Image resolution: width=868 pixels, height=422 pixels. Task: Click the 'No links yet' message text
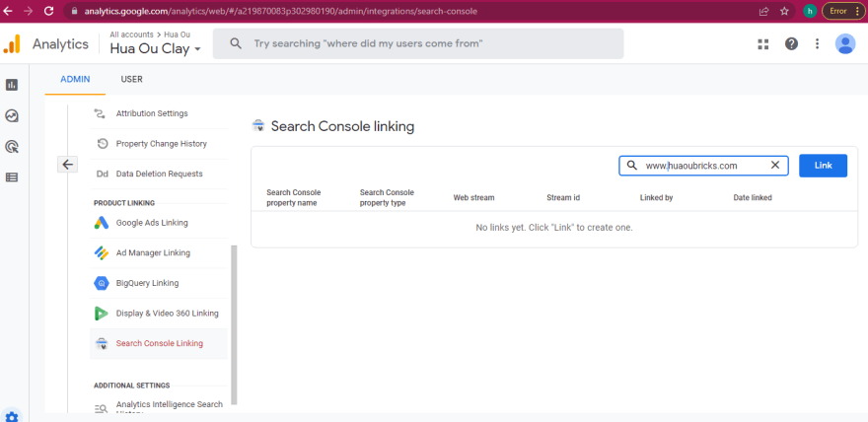coord(554,228)
